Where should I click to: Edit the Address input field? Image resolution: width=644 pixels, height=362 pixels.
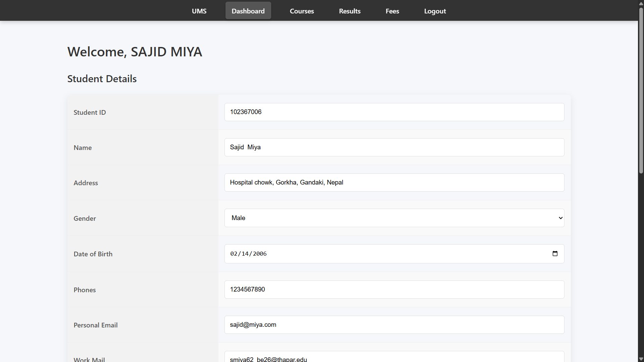(x=394, y=183)
